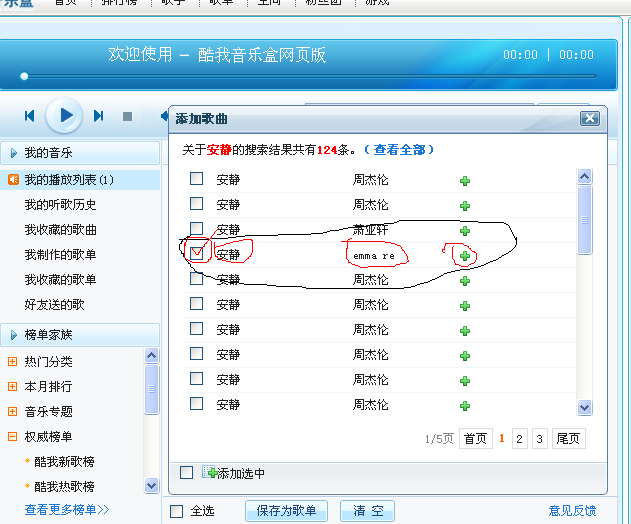Stop playback with the square button

point(128,116)
